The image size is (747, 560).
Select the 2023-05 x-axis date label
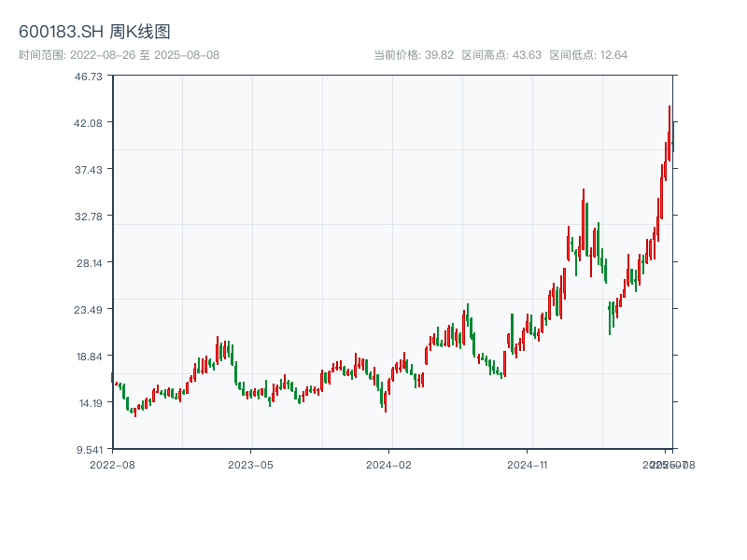[250, 464]
